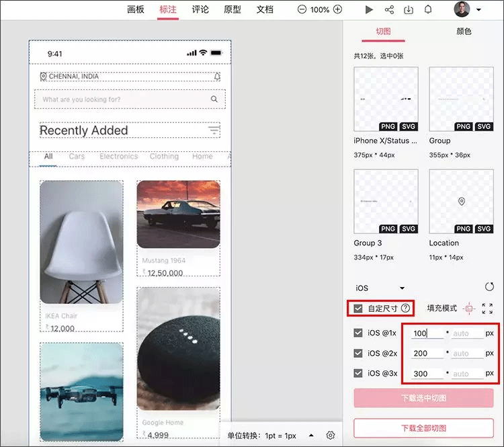Viewport: 504px width, 447px height.
Task: Click the share icon in top toolbar
Action: click(389, 9)
